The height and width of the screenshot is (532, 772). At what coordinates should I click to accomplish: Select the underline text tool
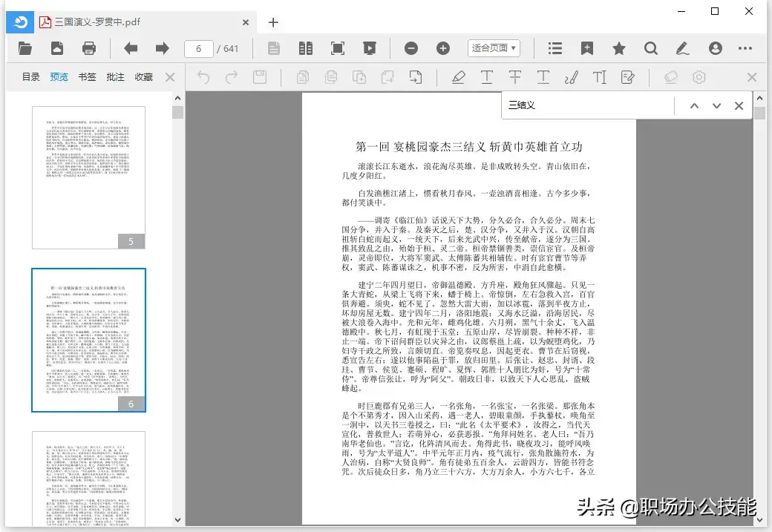[x=488, y=76]
